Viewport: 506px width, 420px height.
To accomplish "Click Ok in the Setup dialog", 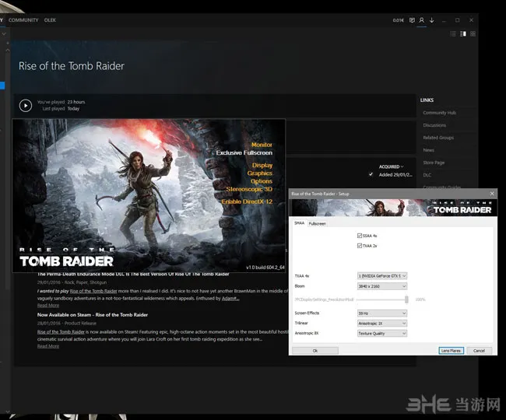I will (x=315, y=351).
